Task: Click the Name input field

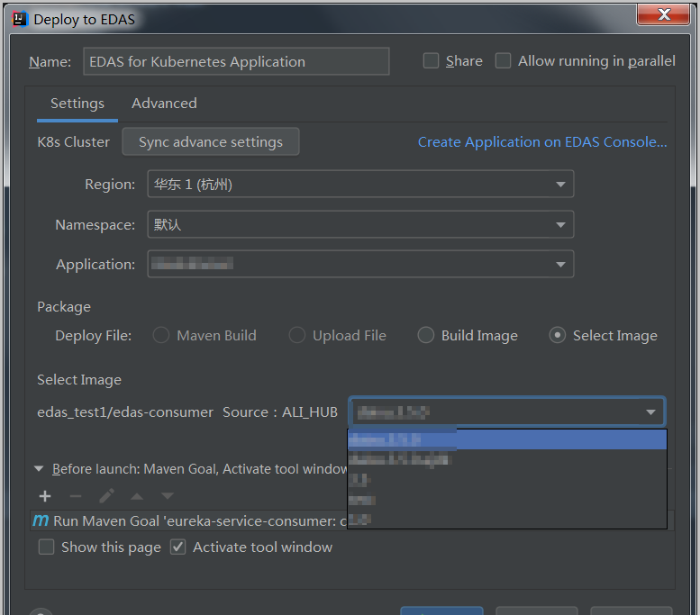Action: click(x=236, y=61)
